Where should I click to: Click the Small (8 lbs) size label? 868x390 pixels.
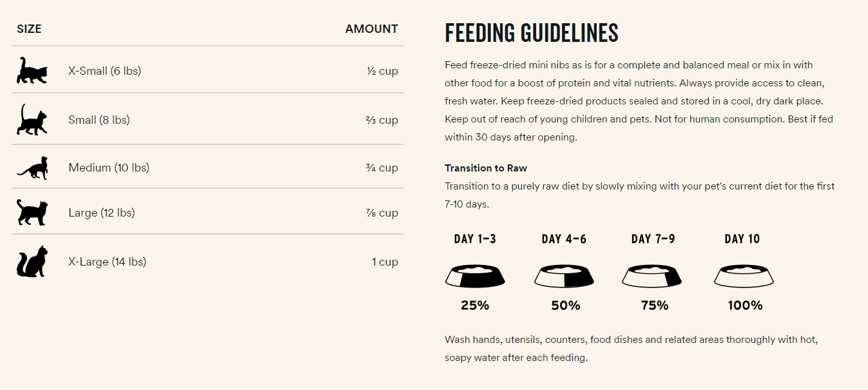point(99,120)
